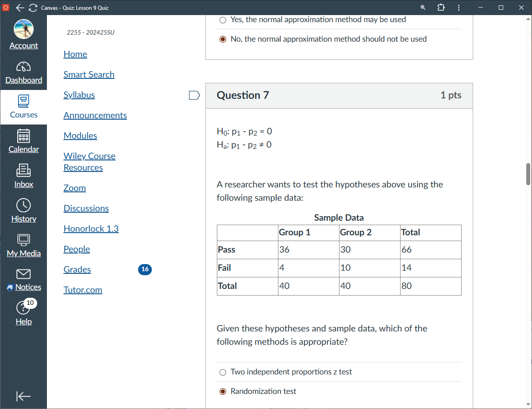Flag Question 7 for review
Viewport: 532px width, 409px height.
(194, 95)
